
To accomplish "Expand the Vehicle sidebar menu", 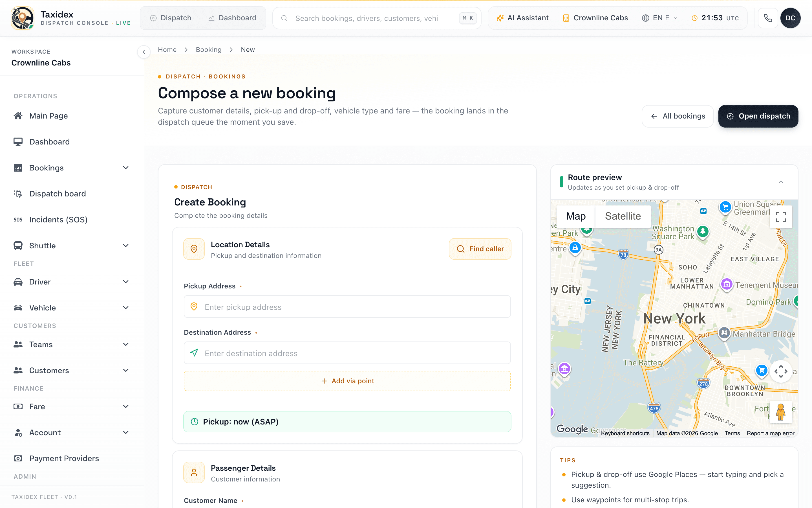I will pos(71,308).
